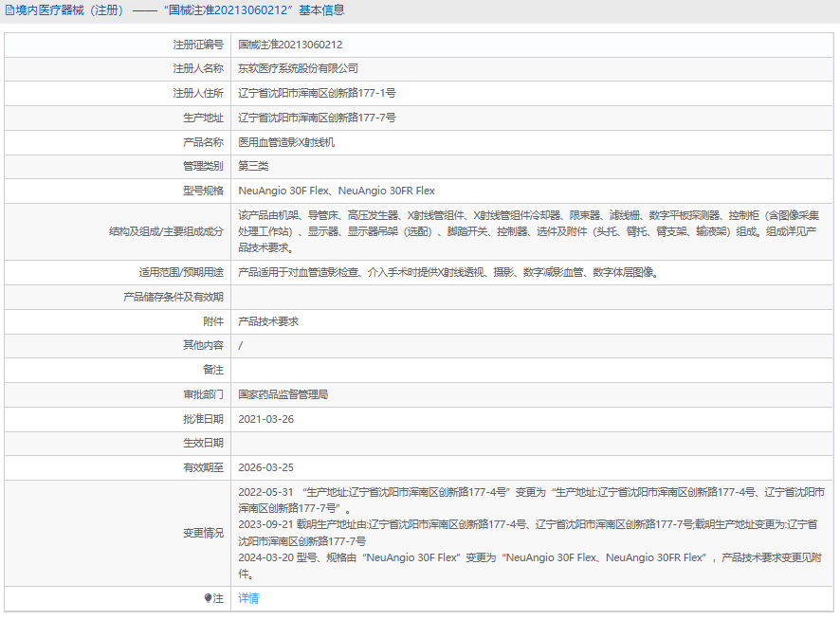Image resolution: width=840 pixels, height=620 pixels.
Task: Select the address ending 创新路177-1号
Action: [317, 93]
